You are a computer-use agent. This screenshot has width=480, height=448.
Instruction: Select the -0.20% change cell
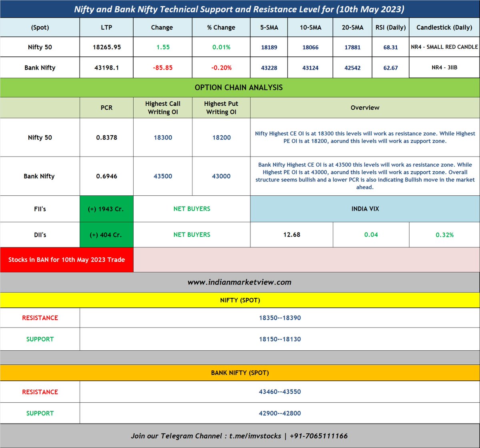click(x=221, y=68)
